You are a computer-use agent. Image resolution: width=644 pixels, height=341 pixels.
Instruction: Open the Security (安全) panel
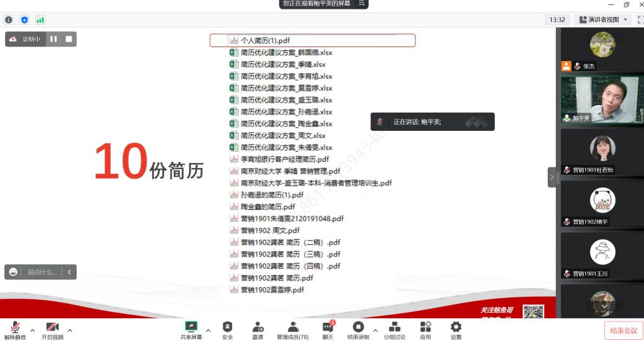tap(227, 330)
